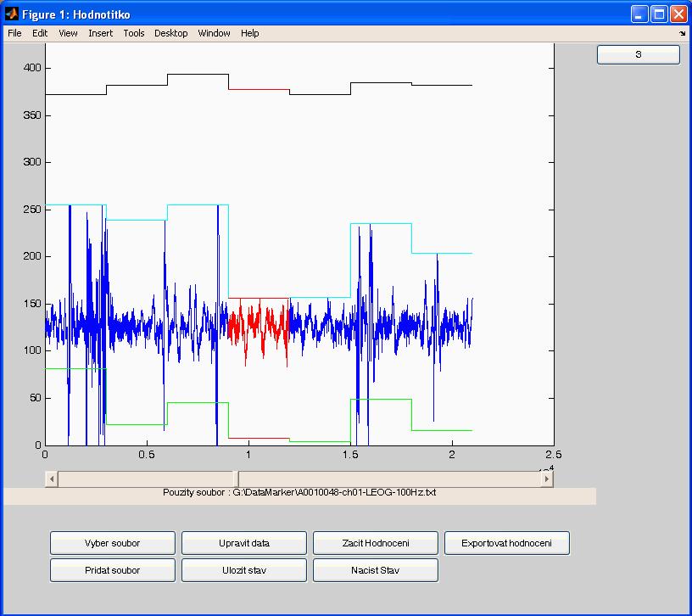Open the Desktop menu

[x=170, y=33]
